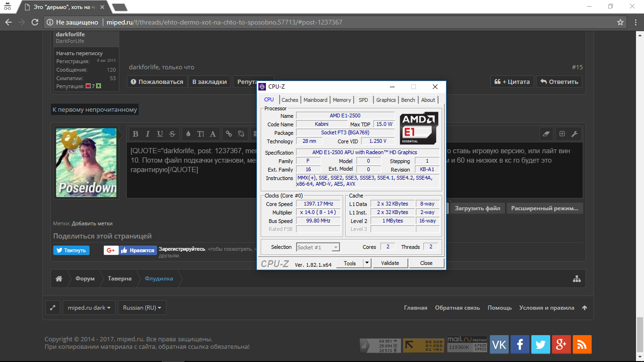Open the Chrome three-dot menu
This screenshot has height=362, width=644.
click(635, 22)
